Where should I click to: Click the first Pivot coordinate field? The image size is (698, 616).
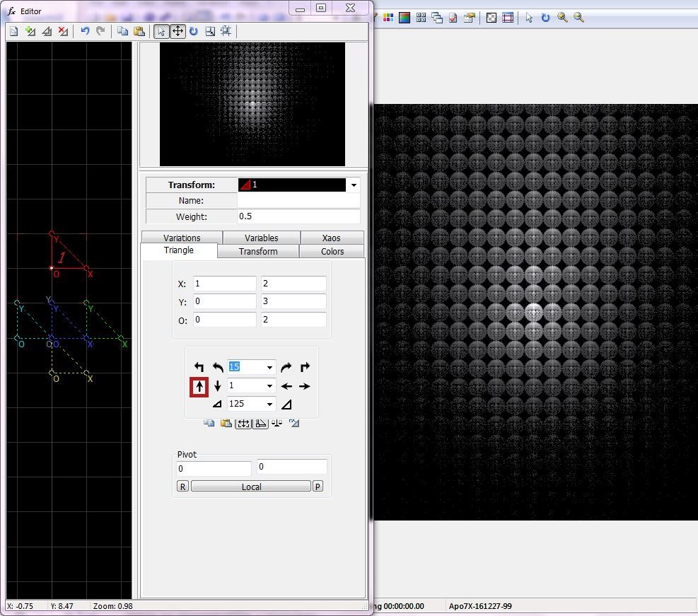(214, 468)
